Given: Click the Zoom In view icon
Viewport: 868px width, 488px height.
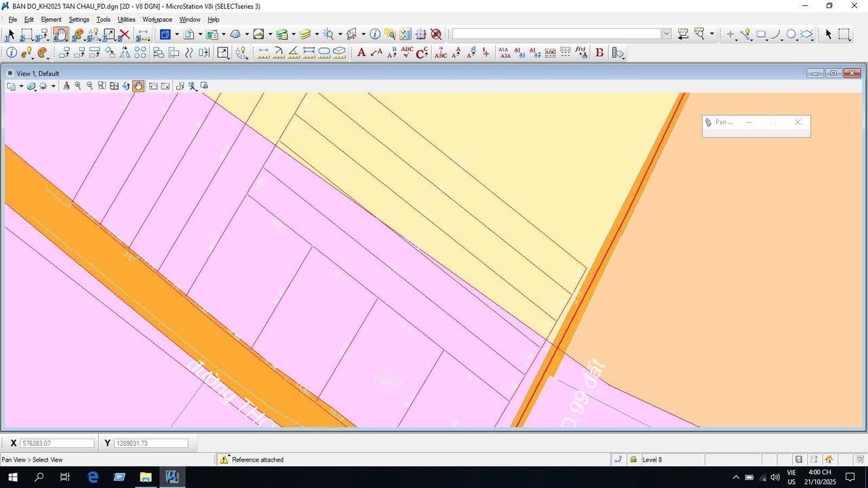Looking at the screenshot, I should click(78, 86).
